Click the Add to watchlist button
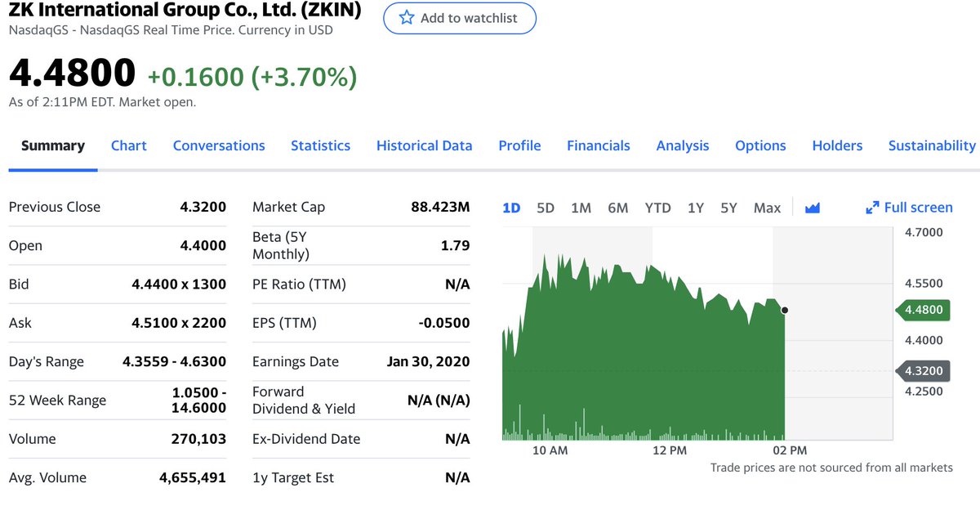Screen dimensions: 980x506 pos(460,18)
